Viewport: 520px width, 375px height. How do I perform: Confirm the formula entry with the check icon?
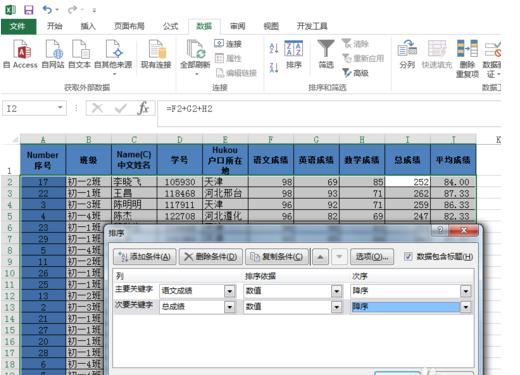pyautogui.click(x=120, y=108)
